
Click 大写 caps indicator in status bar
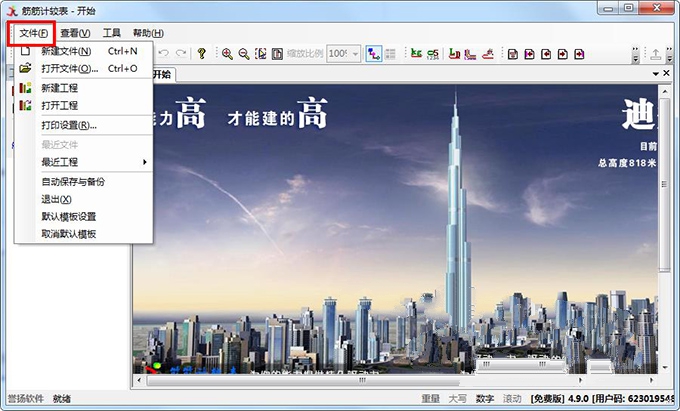tap(458, 398)
